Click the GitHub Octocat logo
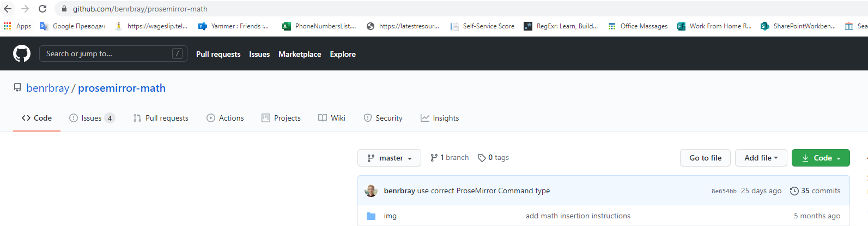Viewport: 868px width, 226px height. point(22,53)
